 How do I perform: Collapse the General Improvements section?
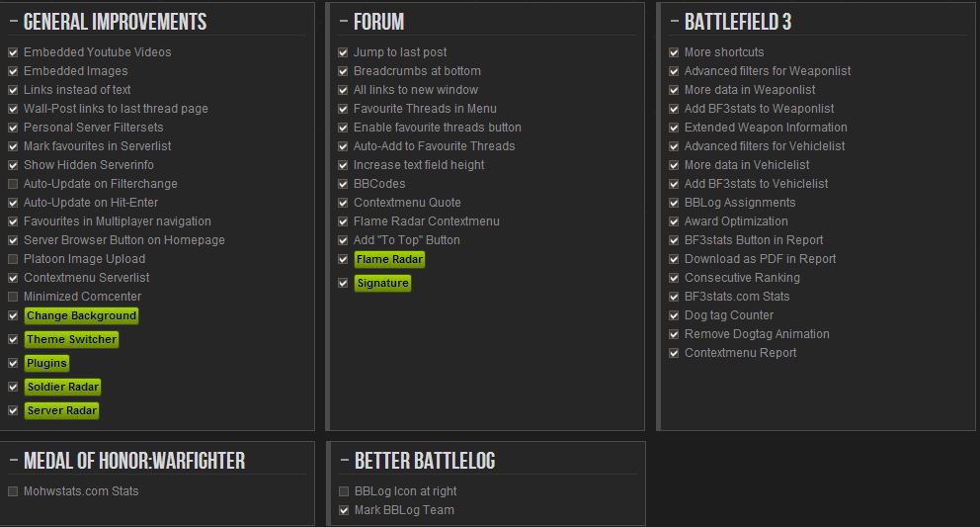tap(14, 22)
